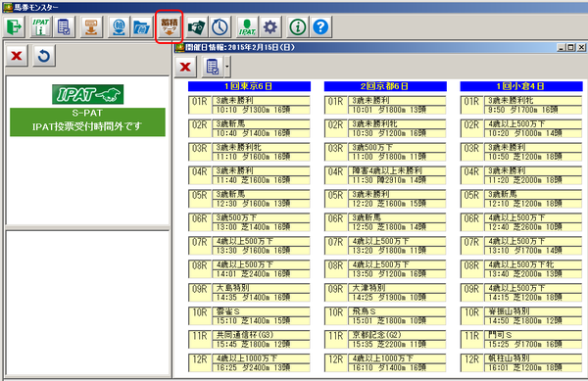Select Kyoto race 大津特別
The height and width of the screenshot is (381, 588).
397,288
